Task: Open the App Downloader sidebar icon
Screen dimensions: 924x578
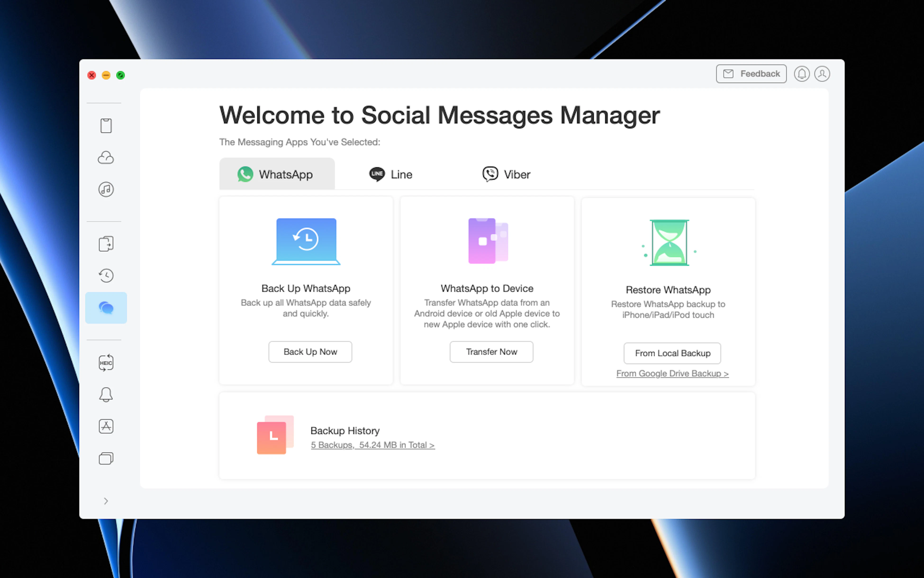Action: pos(106,426)
